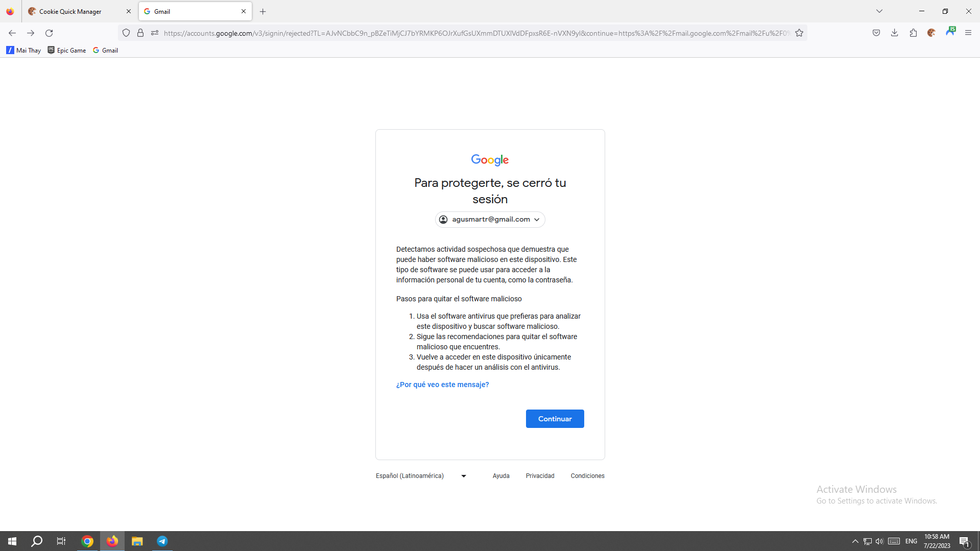Open the Español (Latinoamérica) language dropdown
The height and width of the screenshot is (551, 980).
click(x=421, y=476)
